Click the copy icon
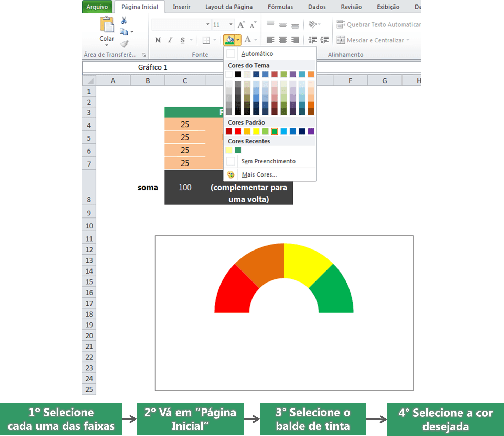The image size is (504, 436). [x=124, y=32]
